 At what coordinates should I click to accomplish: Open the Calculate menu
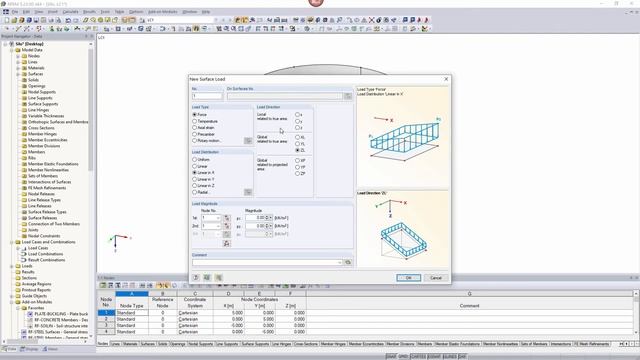[70, 12]
